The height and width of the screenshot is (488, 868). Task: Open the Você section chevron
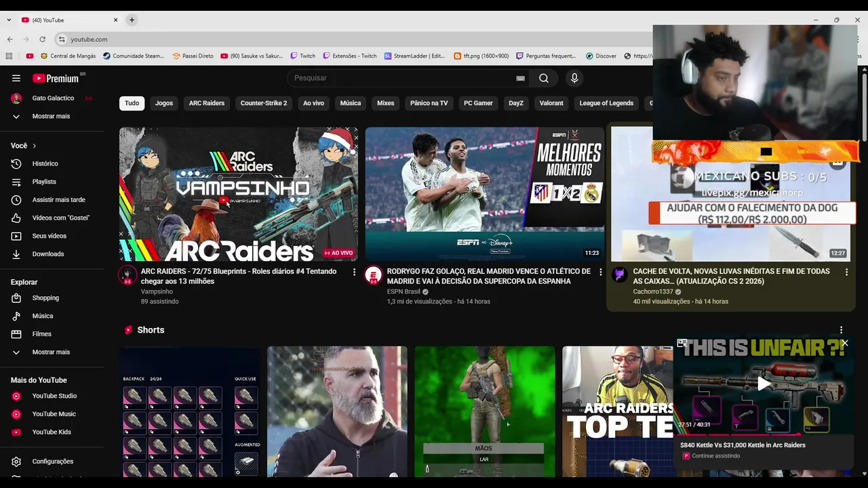[x=34, y=146]
